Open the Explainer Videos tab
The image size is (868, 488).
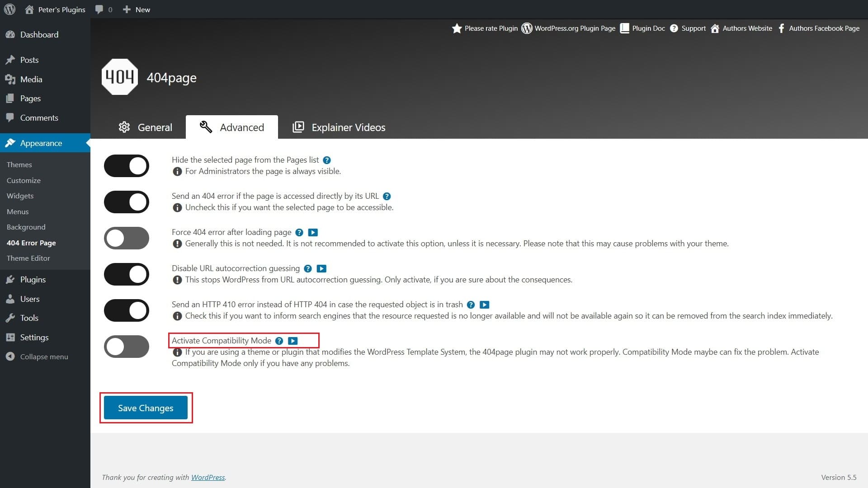coord(339,127)
